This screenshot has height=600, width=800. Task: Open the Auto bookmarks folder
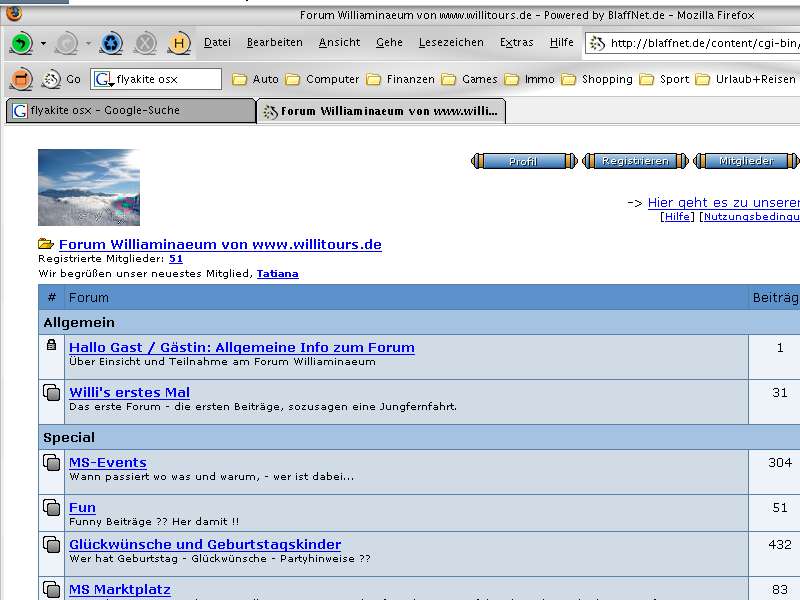(255, 79)
